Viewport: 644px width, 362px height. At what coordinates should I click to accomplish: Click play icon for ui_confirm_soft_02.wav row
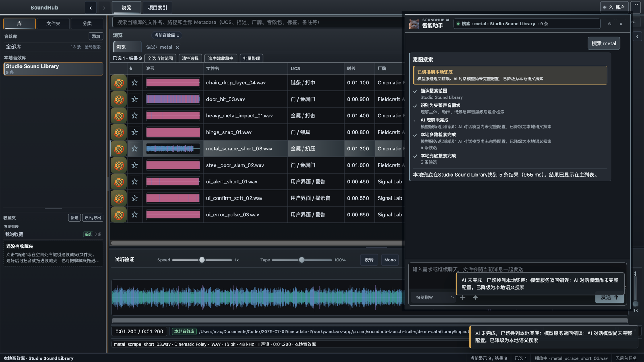pyautogui.click(x=119, y=198)
